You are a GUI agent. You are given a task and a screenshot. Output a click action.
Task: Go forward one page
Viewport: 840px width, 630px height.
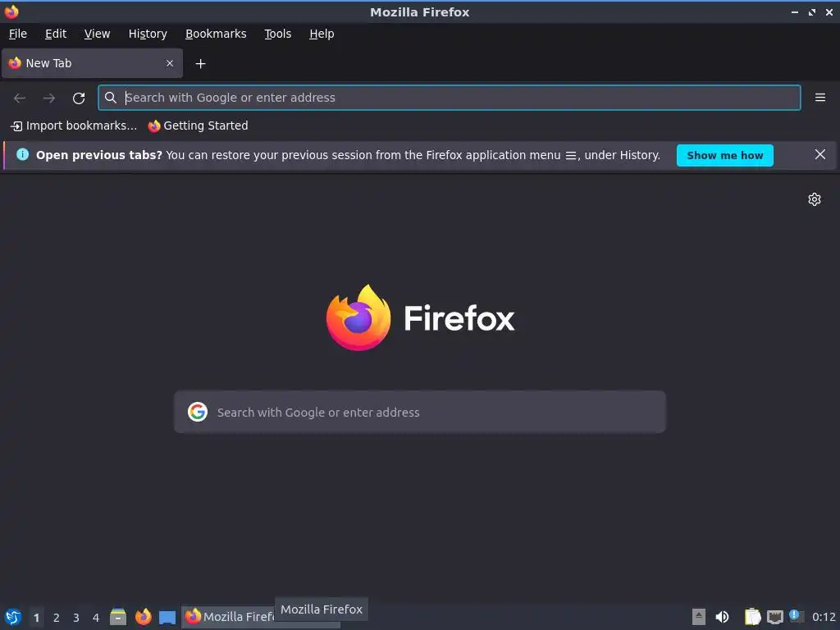tap(48, 98)
